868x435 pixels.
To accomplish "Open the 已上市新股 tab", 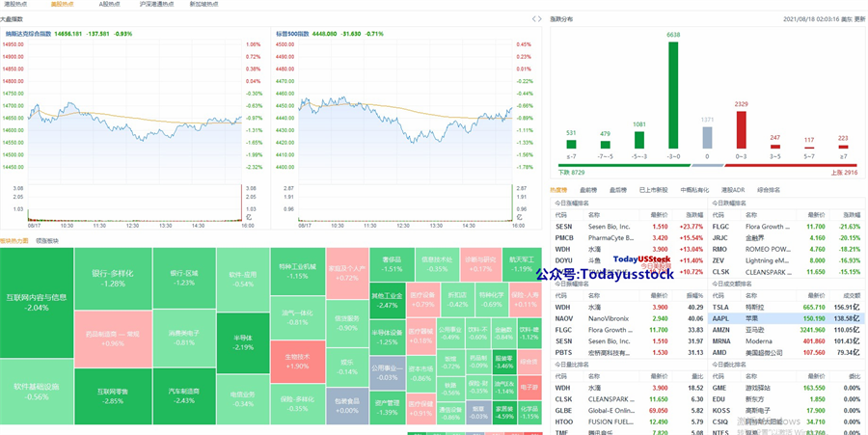I will 654,190.
